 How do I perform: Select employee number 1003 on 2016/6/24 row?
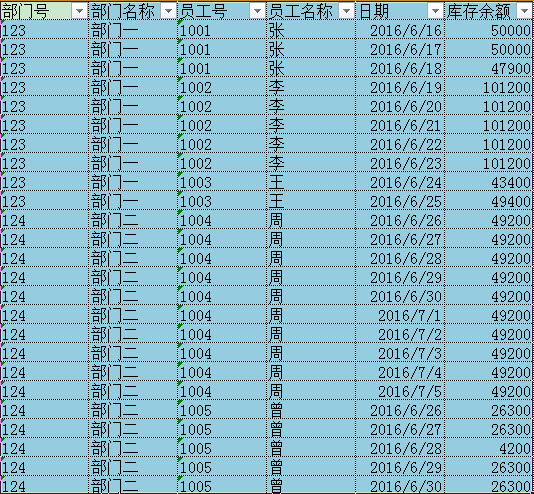[x=222, y=182]
